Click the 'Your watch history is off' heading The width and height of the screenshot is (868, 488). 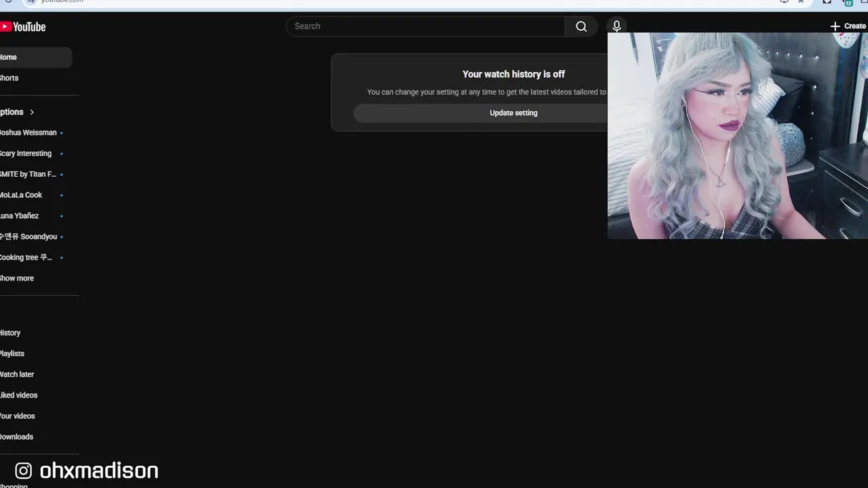513,74
